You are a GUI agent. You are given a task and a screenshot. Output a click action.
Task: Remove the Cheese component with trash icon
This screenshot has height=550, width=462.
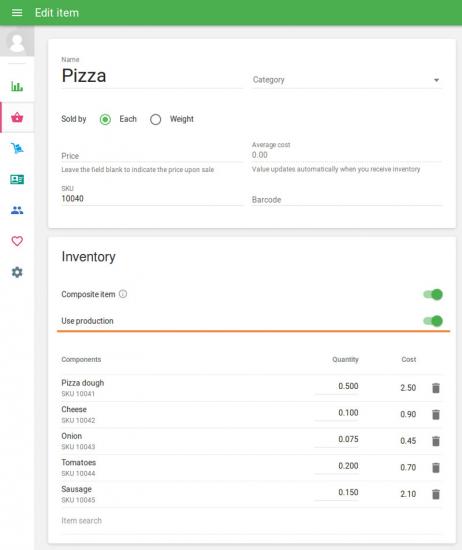tap(436, 415)
